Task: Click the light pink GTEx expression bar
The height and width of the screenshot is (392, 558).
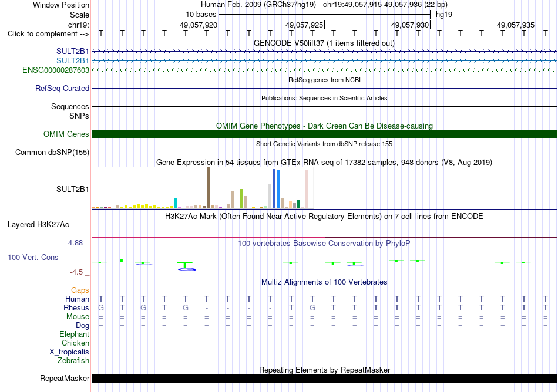Action: pos(307,189)
